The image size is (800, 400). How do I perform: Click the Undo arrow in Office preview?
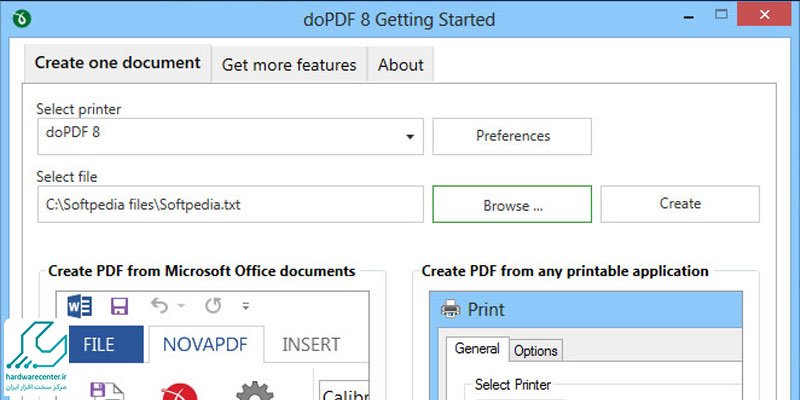160,306
